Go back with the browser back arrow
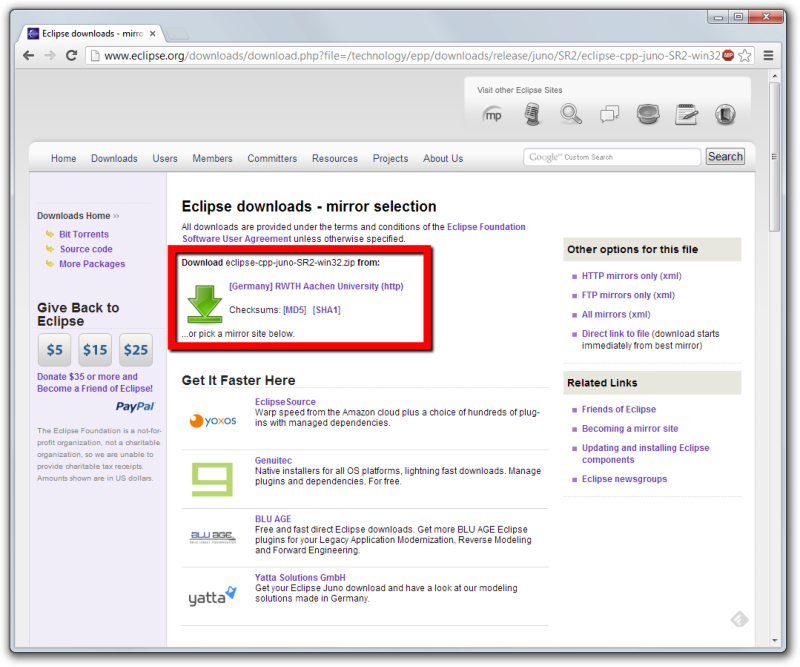Viewport: 800px width, 667px height. click(29, 55)
